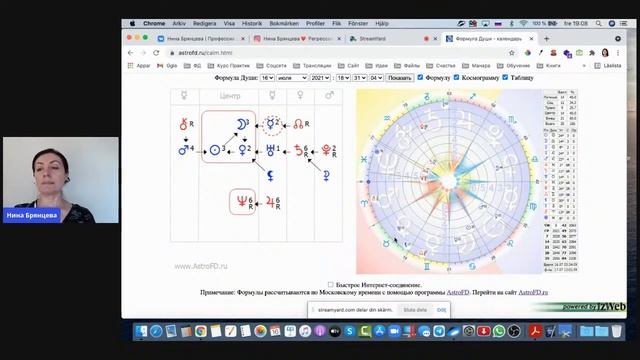Open the day dropdown showing 16

point(267,78)
